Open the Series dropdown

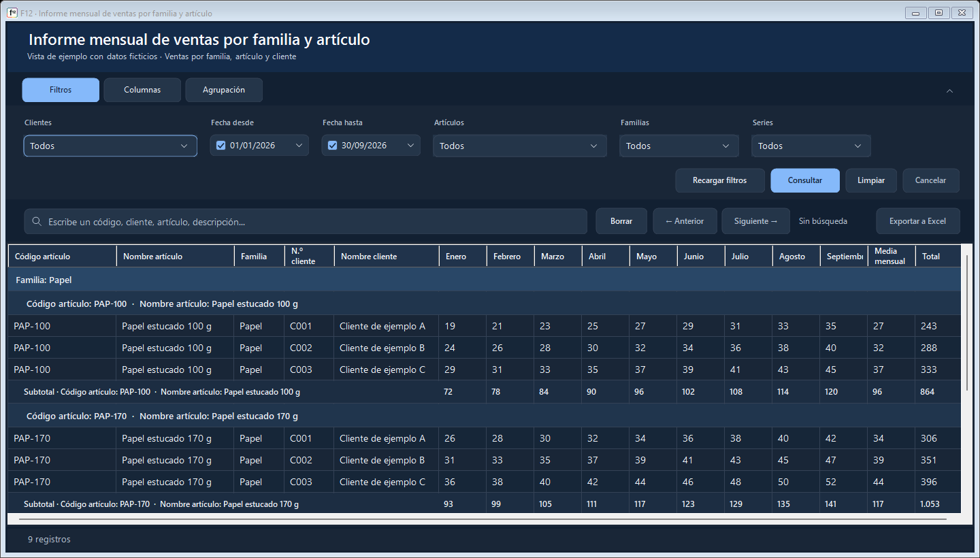(x=811, y=146)
